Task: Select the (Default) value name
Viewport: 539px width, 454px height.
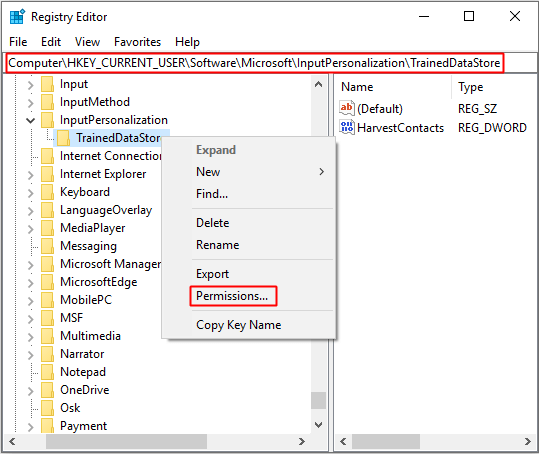Action: (x=380, y=109)
